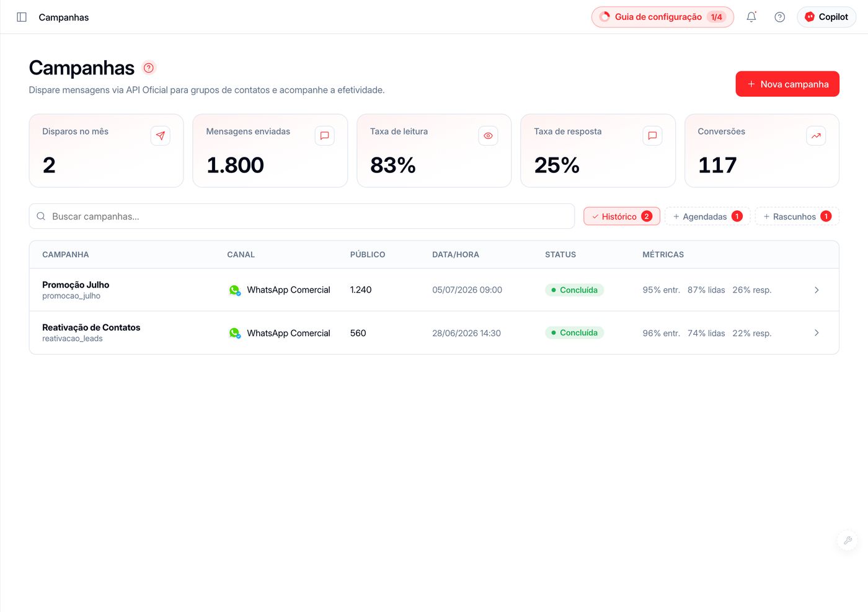The image size is (868, 612).
Task: Click the MÉTRICAS column header
Action: click(x=663, y=255)
